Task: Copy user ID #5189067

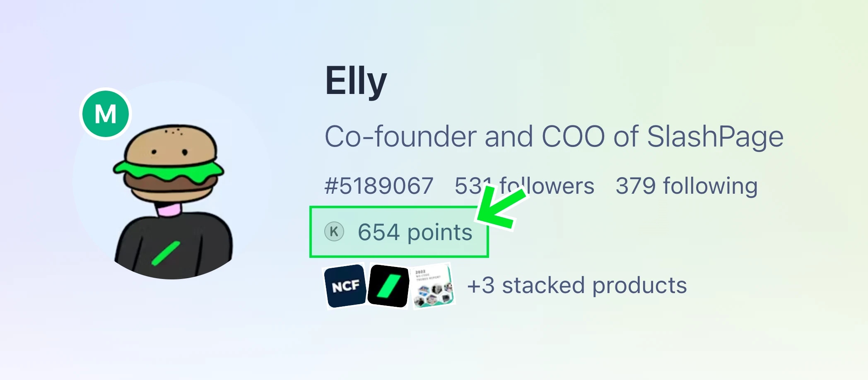Action: click(x=379, y=185)
